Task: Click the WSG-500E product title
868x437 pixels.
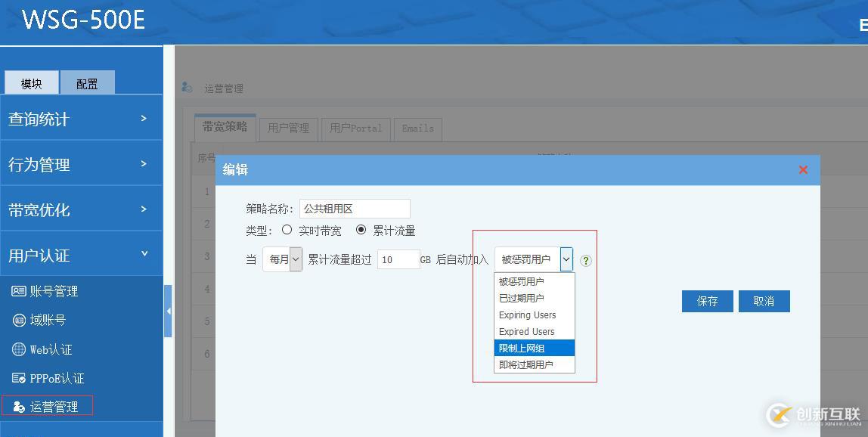Action: pyautogui.click(x=84, y=20)
